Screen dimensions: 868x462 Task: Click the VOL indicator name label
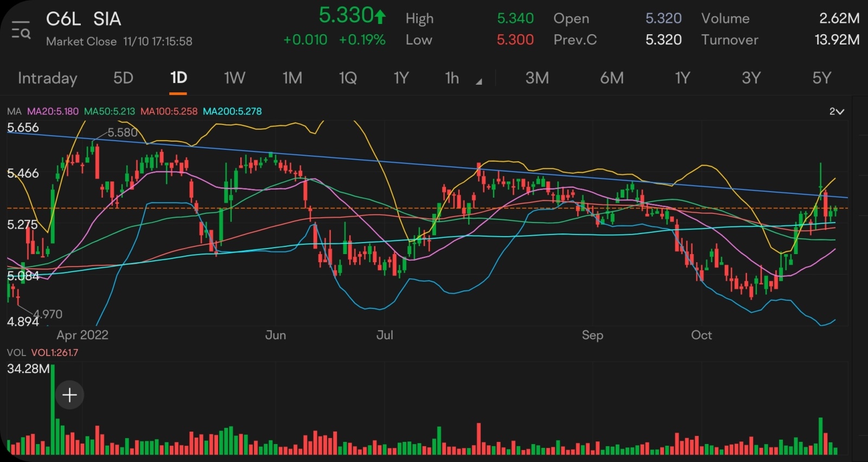tap(16, 352)
